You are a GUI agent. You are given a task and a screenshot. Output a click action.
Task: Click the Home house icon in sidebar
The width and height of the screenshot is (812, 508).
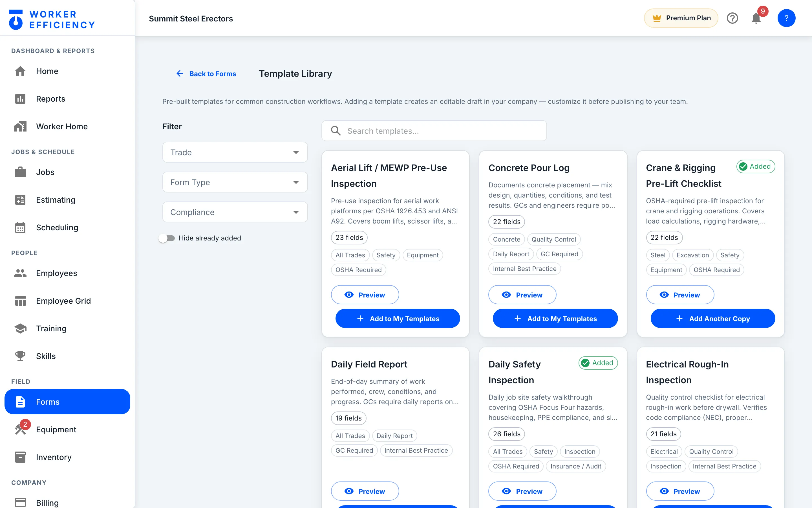click(20, 71)
